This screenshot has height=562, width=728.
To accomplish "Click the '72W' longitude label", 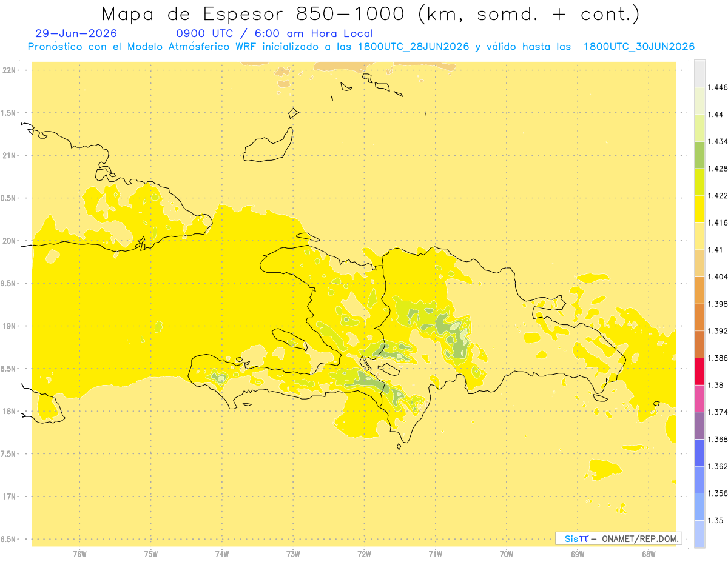I will tap(365, 554).
